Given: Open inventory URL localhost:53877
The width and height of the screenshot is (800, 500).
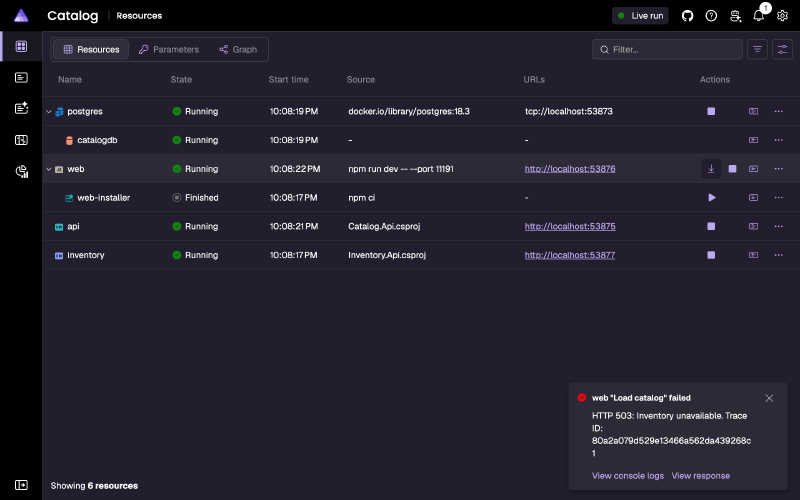Looking at the screenshot, I should (x=570, y=255).
